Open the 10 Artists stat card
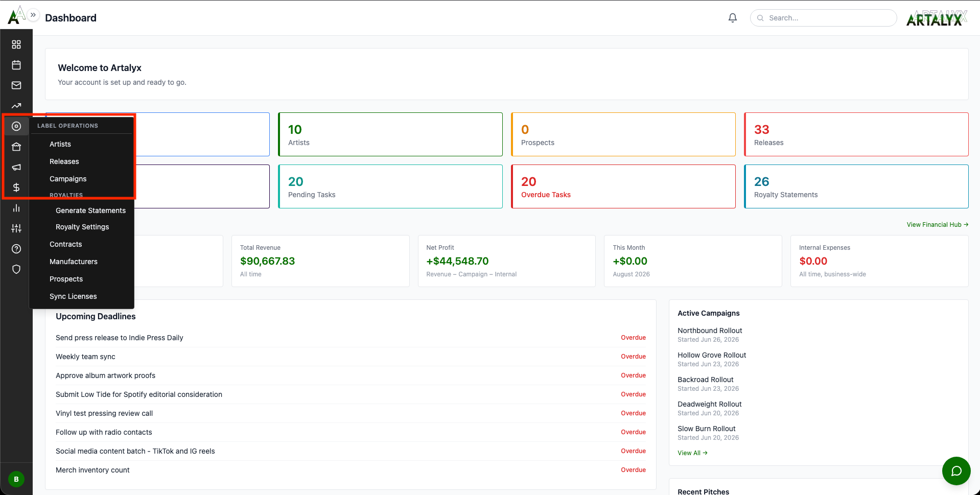Viewport: 980px width, 495px height. pyautogui.click(x=390, y=134)
